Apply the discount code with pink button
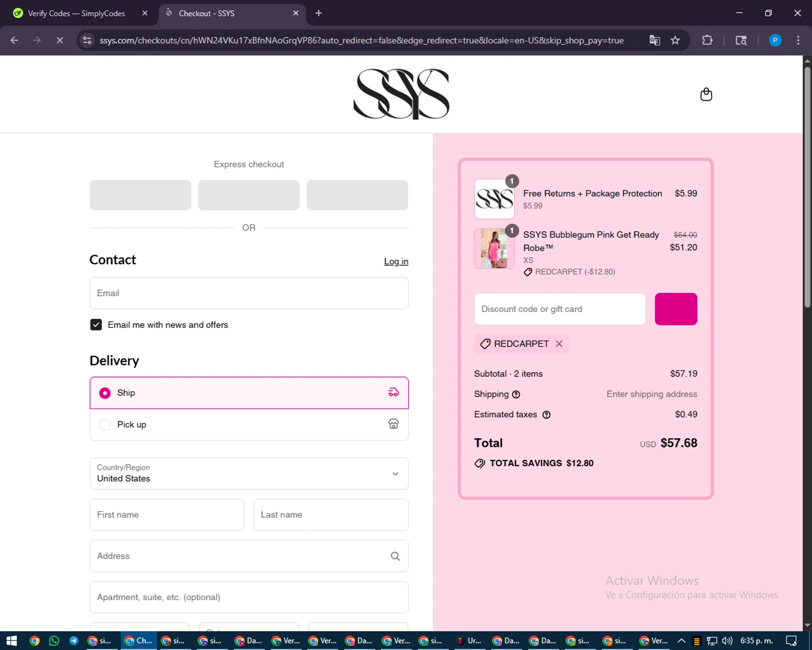Image resolution: width=812 pixels, height=650 pixels. coord(676,309)
